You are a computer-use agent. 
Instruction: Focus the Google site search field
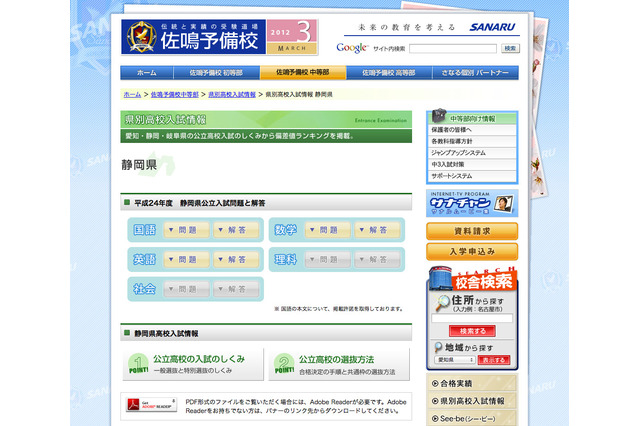451,48
